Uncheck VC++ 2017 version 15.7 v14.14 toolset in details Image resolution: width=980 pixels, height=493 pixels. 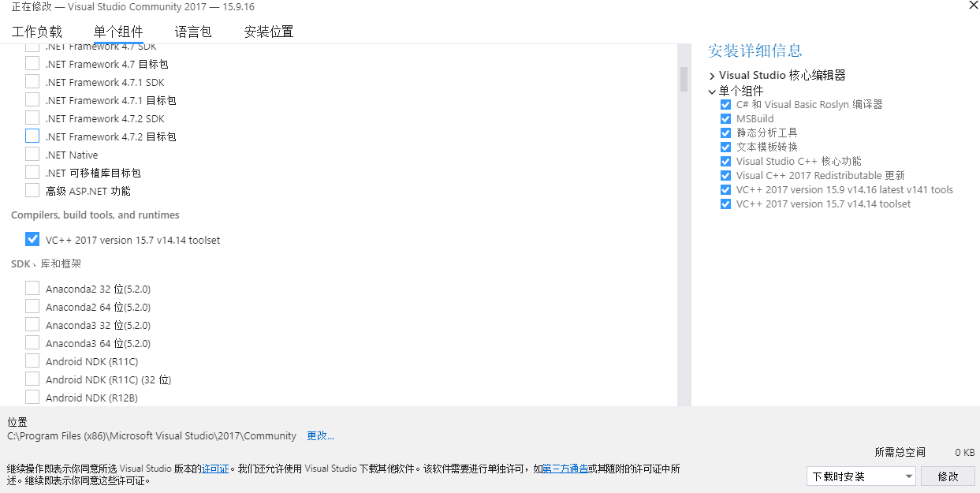coord(725,204)
